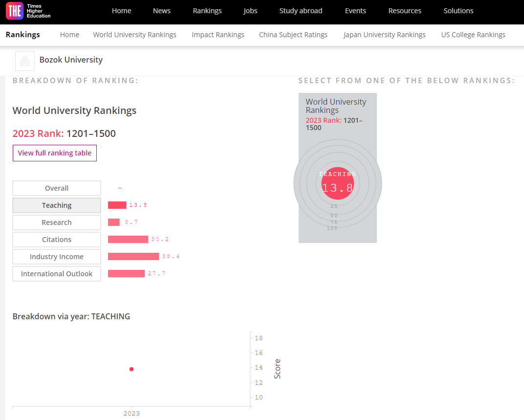
Task: Click the Bozok University placeholder logo
Action: [25, 61]
